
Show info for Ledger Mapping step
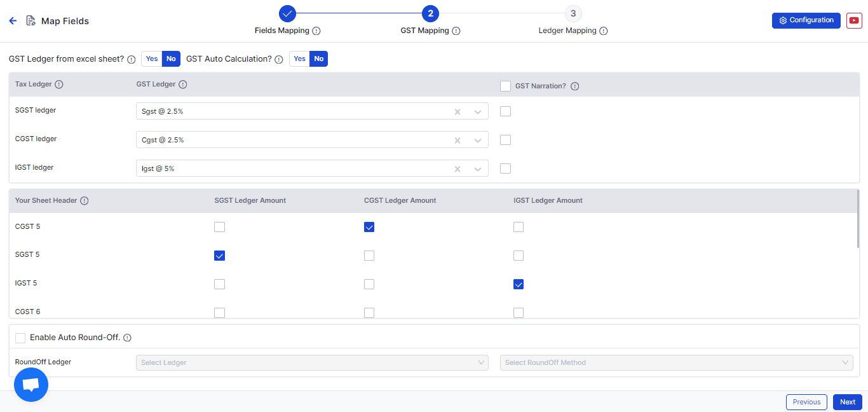(604, 31)
